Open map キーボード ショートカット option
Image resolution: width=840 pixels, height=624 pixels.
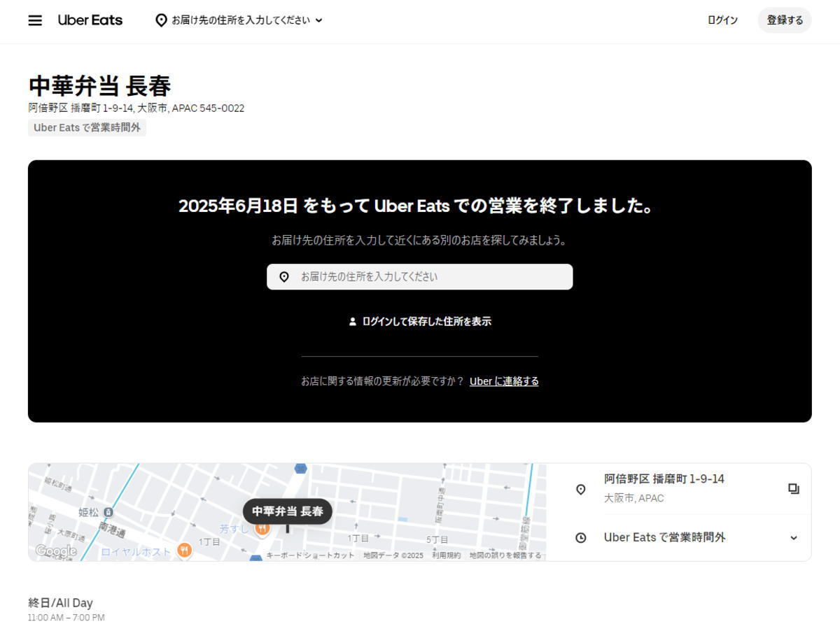tap(310, 555)
